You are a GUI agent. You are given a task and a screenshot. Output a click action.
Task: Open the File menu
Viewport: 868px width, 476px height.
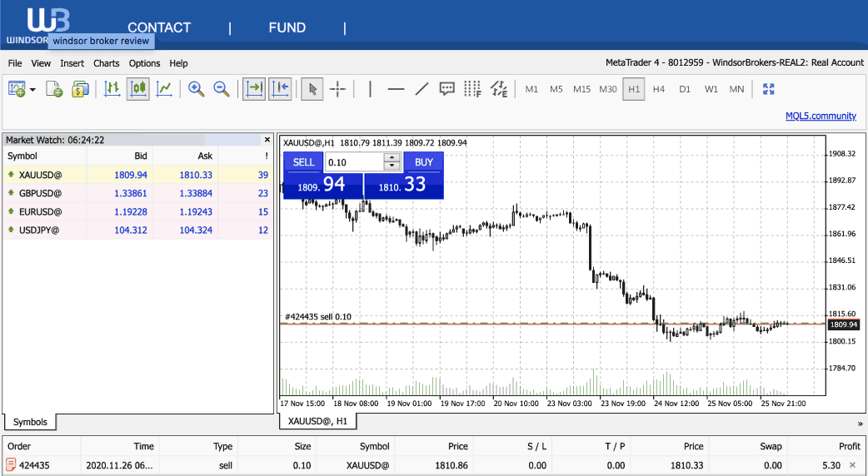point(15,63)
